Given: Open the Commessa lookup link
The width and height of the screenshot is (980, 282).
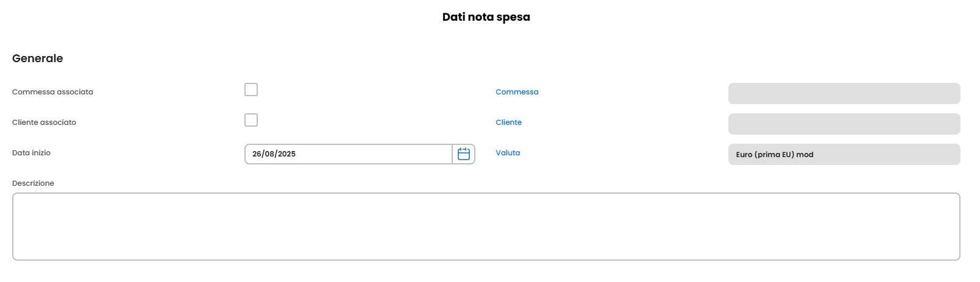Looking at the screenshot, I should click(517, 92).
